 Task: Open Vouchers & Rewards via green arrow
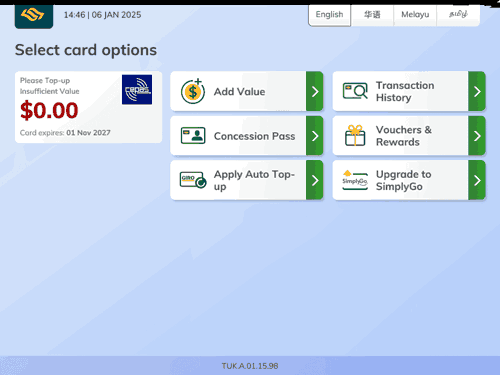point(477,136)
